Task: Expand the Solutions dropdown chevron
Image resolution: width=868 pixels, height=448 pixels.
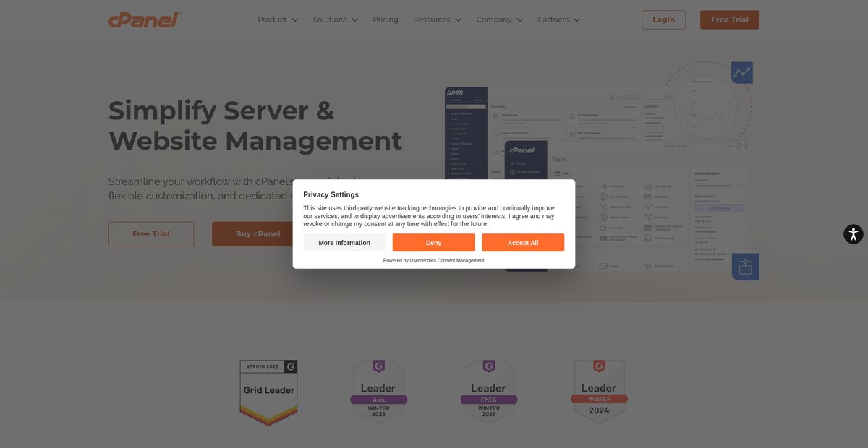Action: click(x=354, y=20)
